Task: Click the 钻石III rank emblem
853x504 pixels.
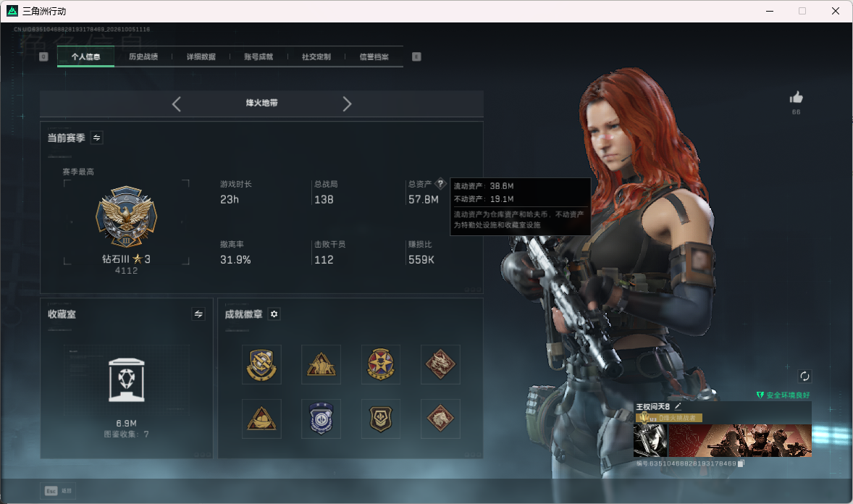Action: click(126, 217)
